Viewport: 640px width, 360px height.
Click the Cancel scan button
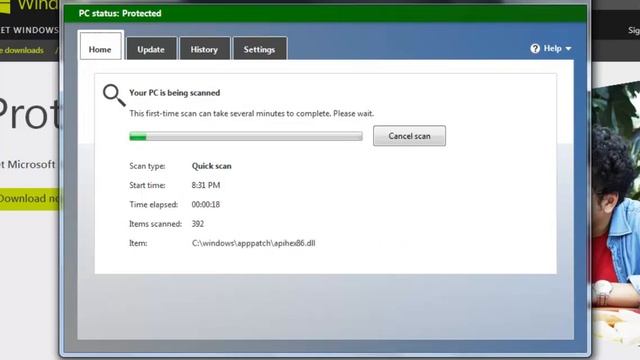[x=409, y=136]
